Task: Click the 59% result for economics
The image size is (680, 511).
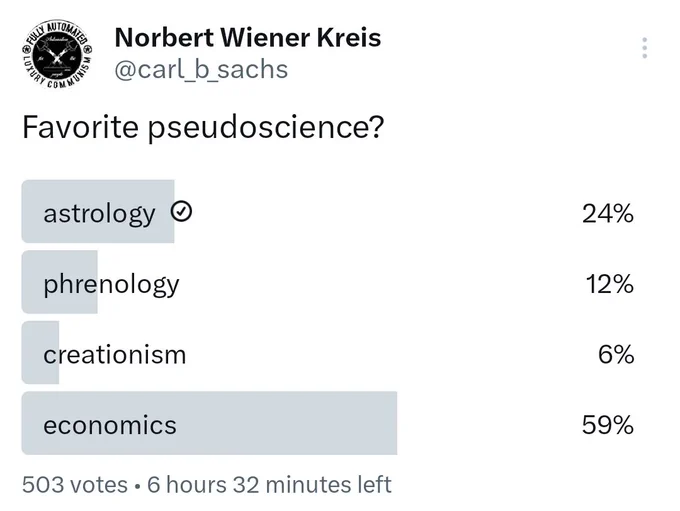Action: [608, 425]
